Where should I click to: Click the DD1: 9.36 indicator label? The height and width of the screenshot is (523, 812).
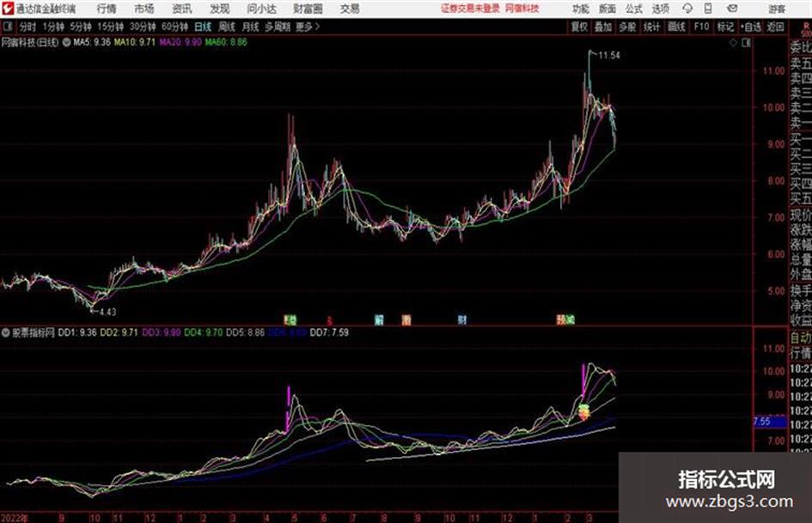tap(77, 332)
